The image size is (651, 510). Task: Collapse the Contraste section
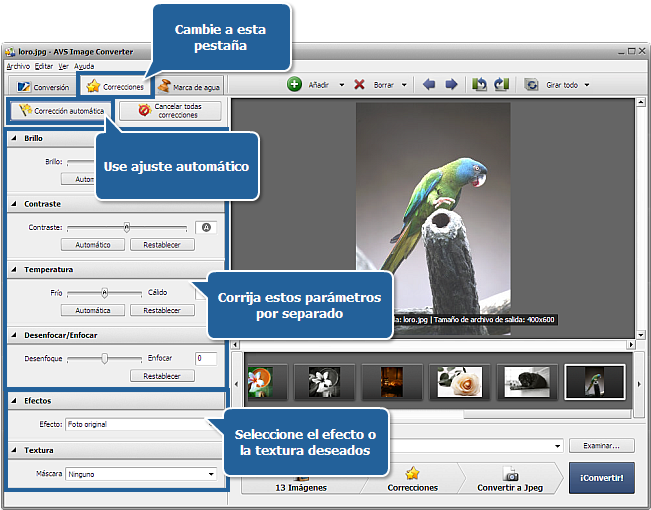click(15, 203)
